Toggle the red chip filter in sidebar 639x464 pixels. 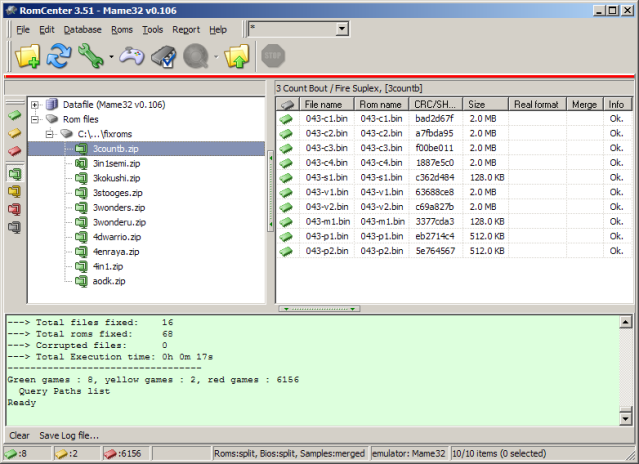tap(14, 151)
